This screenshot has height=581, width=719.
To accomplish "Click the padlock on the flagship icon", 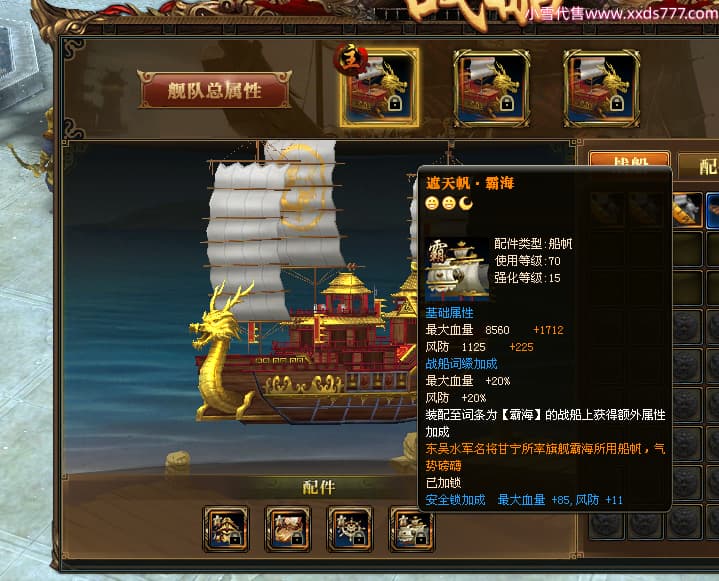I will pos(395,104).
